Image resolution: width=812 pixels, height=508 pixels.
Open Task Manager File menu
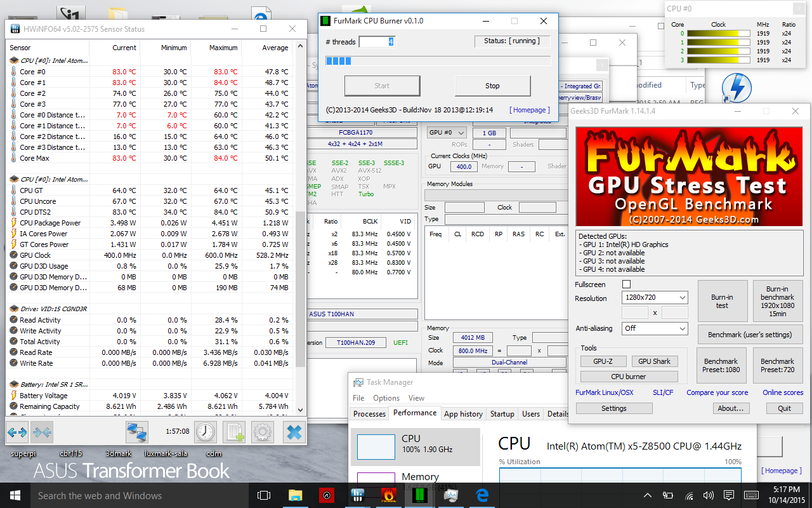point(358,398)
